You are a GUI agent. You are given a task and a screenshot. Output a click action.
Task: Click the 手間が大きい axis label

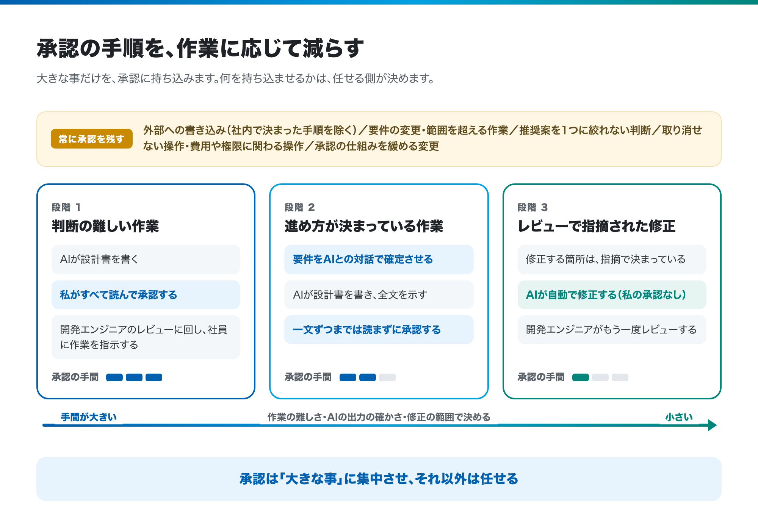(x=89, y=417)
